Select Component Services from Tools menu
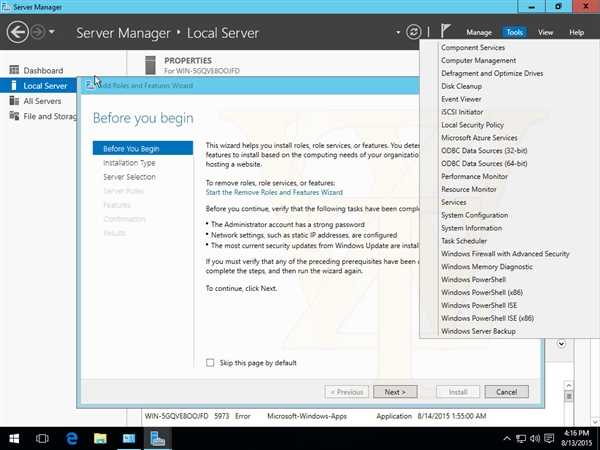The height and width of the screenshot is (450, 600). (x=473, y=47)
